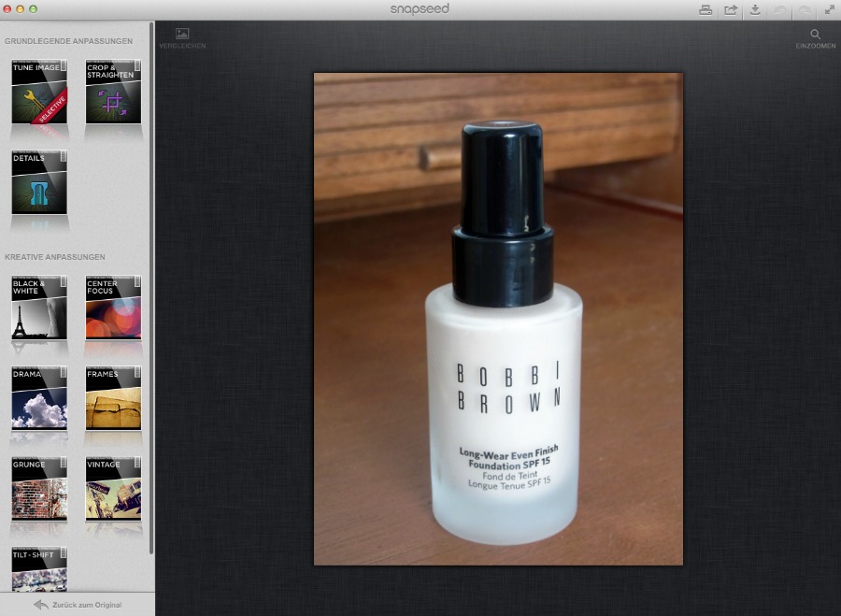841x616 pixels.
Task: Select the Vintage filter
Action: [113, 488]
